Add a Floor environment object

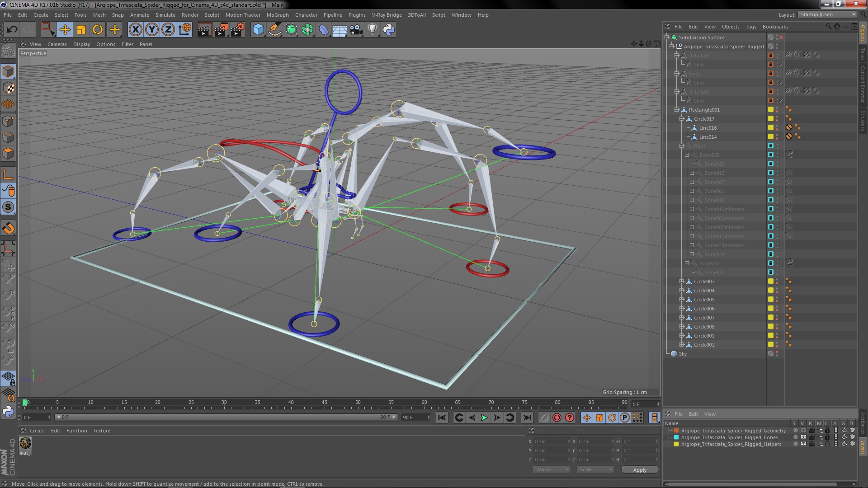click(340, 30)
